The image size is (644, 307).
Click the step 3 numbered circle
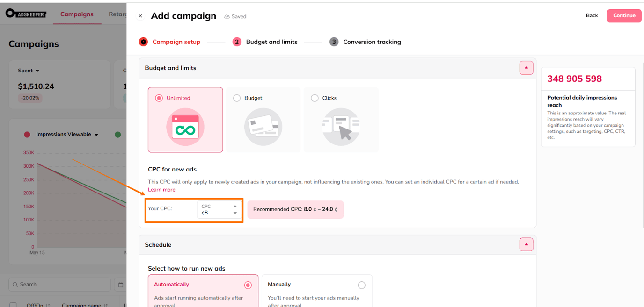point(334,42)
